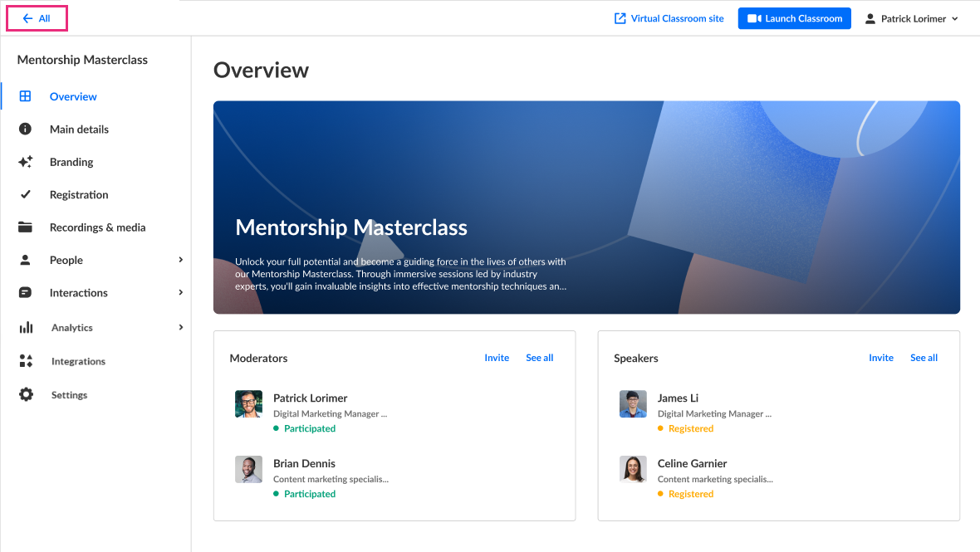Image resolution: width=980 pixels, height=552 pixels.
Task: Click the Brian Dennis name
Action: click(304, 463)
